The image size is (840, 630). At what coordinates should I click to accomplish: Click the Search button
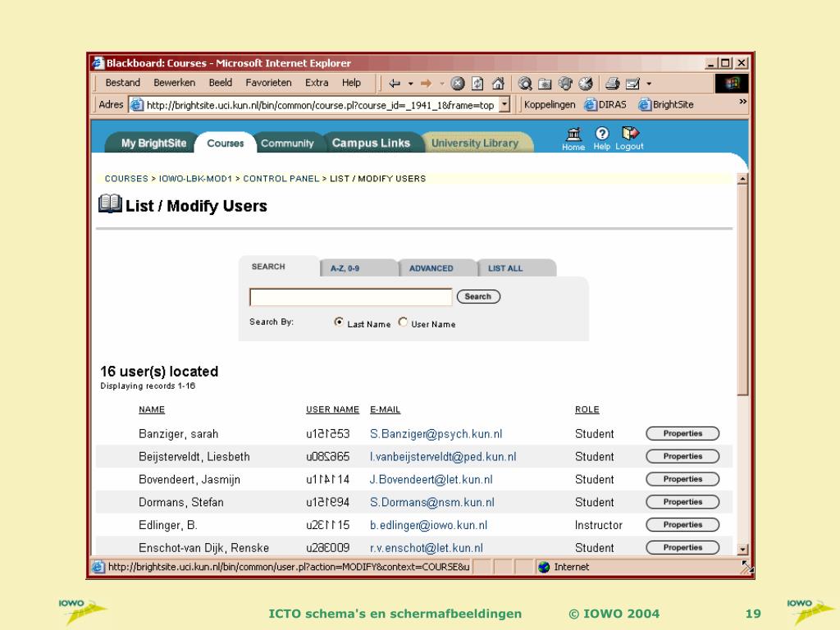(478, 296)
